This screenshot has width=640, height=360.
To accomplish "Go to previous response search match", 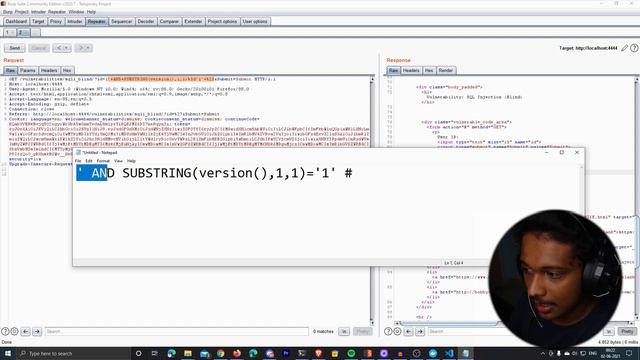I will 409,331.
